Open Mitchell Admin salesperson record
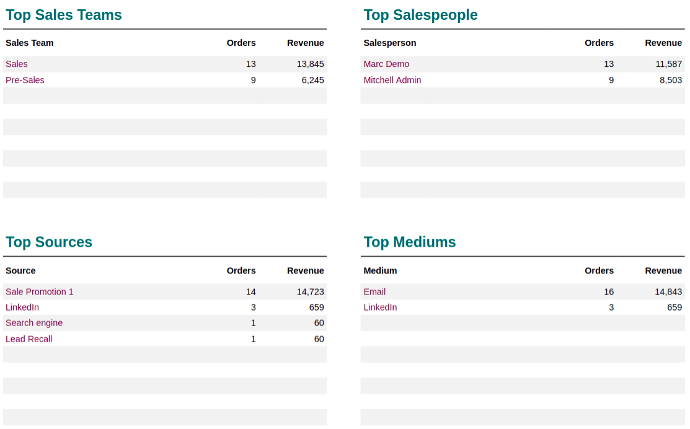Screen dimensions: 690x429 [x=392, y=80]
